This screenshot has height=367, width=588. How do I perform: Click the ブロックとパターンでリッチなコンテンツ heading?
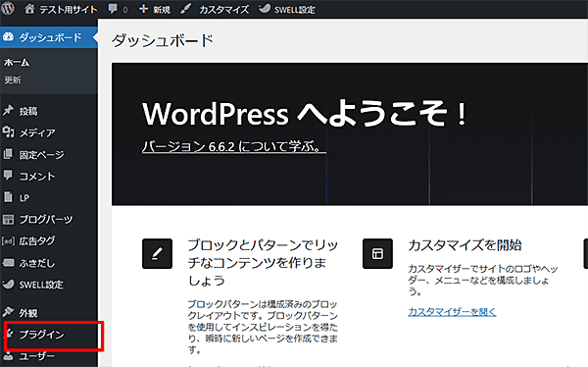pos(263,263)
